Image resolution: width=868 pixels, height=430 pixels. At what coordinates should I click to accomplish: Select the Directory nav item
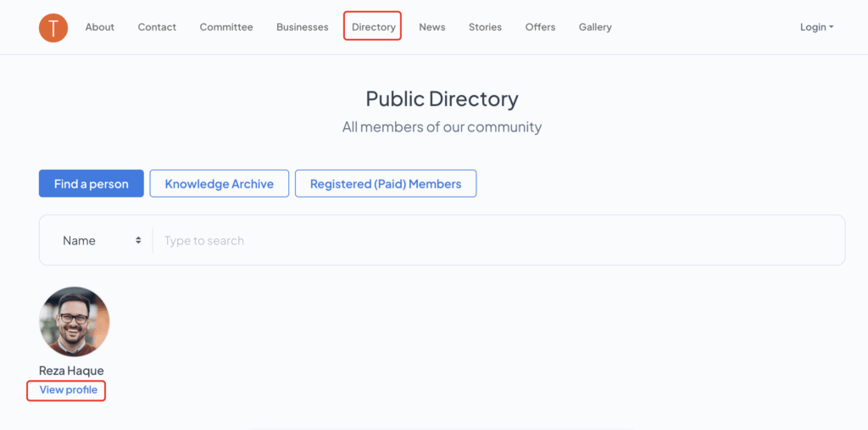click(x=373, y=27)
